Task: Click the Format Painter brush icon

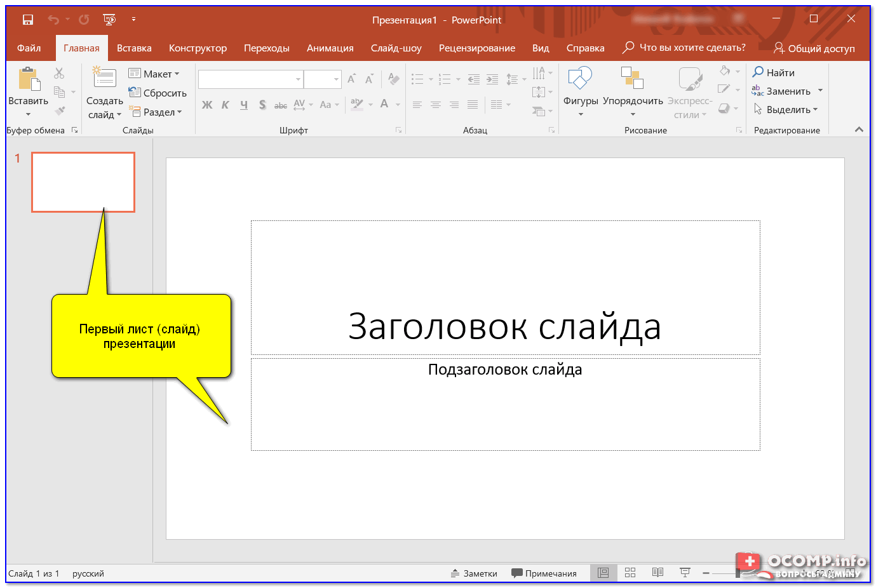Action: click(60, 111)
